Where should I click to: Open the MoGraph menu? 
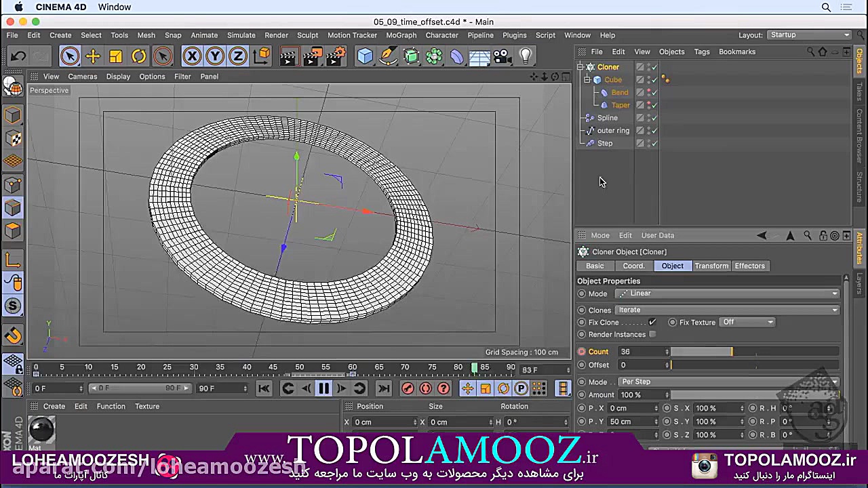pos(401,35)
